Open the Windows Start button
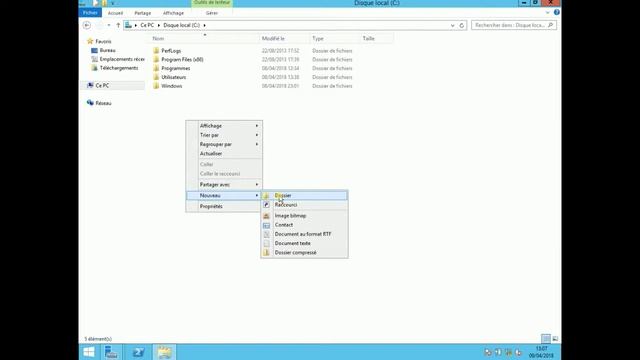This screenshot has width=640, height=360. tap(89, 352)
